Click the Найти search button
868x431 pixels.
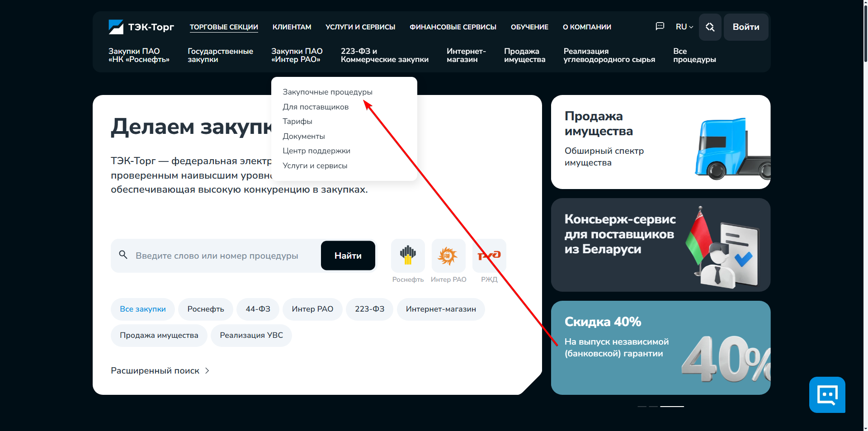(348, 256)
